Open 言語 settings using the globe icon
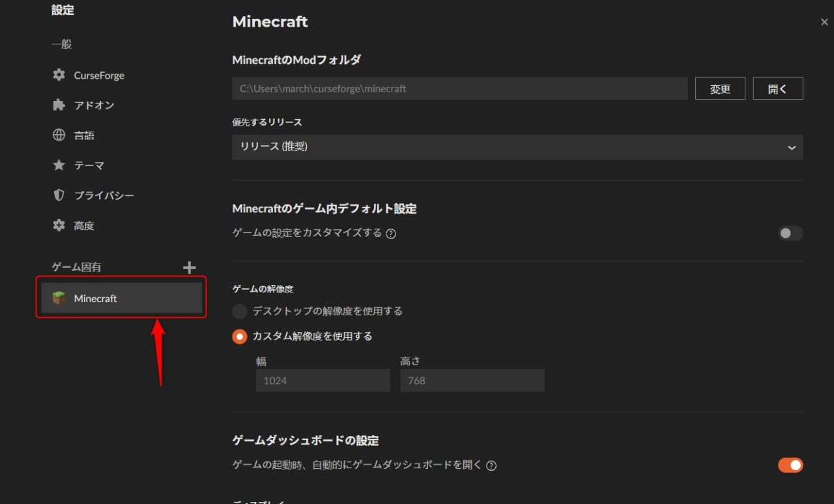The height and width of the screenshot is (504, 834). coord(59,135)
